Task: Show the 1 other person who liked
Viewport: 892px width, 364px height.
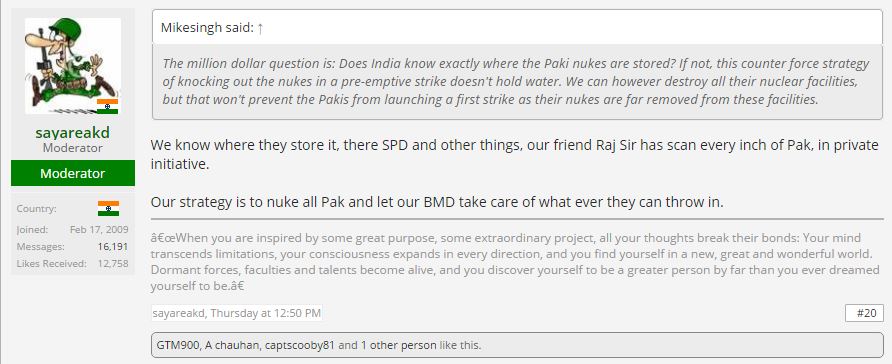Action: 395,345
